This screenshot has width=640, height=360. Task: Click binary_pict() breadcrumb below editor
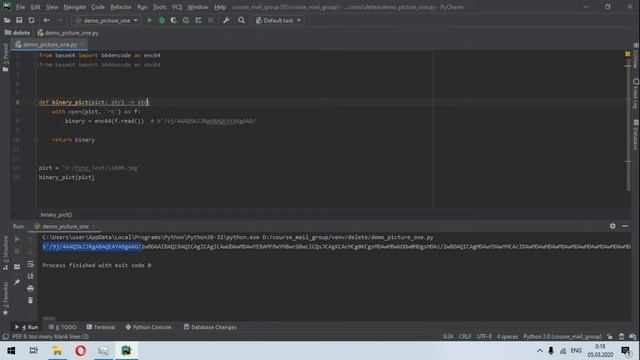56,215
